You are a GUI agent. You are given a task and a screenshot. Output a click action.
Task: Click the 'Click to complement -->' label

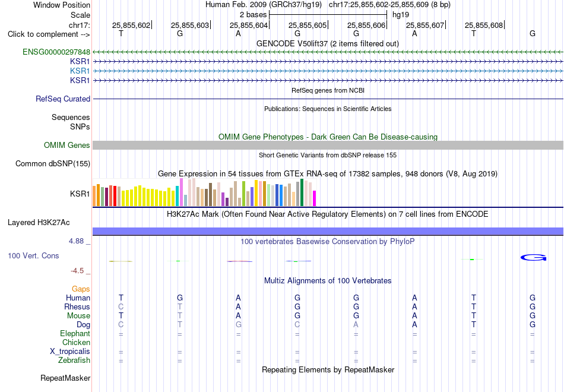click(49, 34)
